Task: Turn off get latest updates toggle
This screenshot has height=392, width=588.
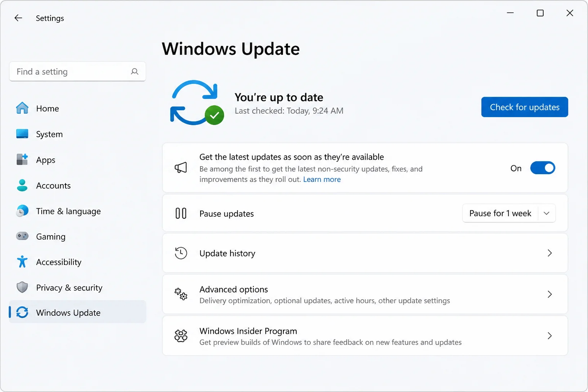Action: pos(542,168)
